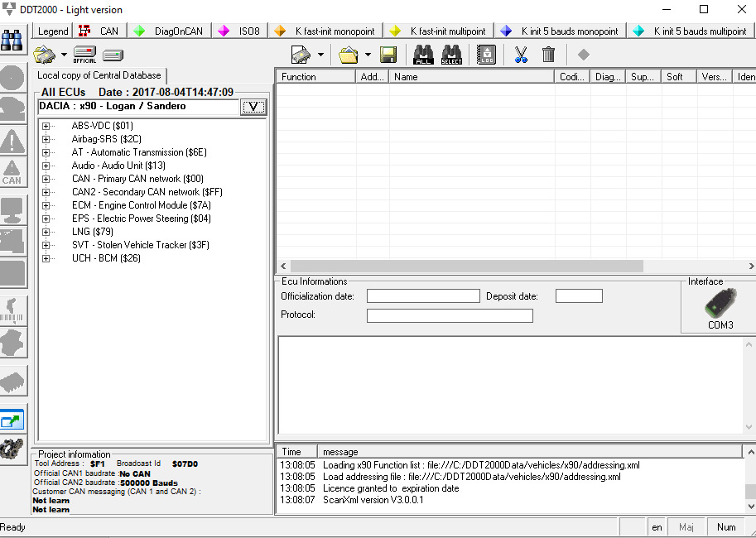
Task: Click the Legend tab
Action: (52, 31)
